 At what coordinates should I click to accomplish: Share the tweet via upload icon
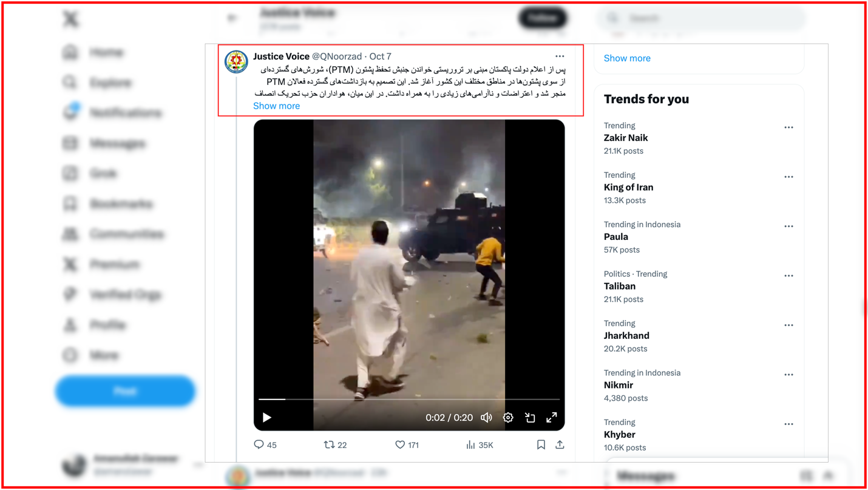tap(560, 445)
